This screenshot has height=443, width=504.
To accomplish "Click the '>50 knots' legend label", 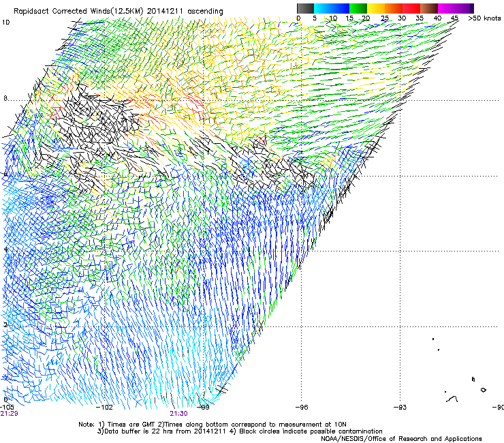I will coord(484,18).
